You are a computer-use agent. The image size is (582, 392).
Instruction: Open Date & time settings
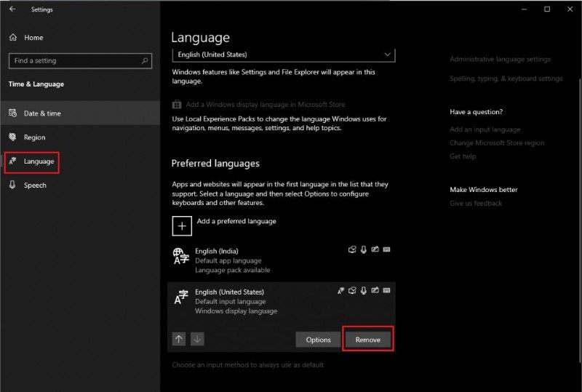point(80,113)
